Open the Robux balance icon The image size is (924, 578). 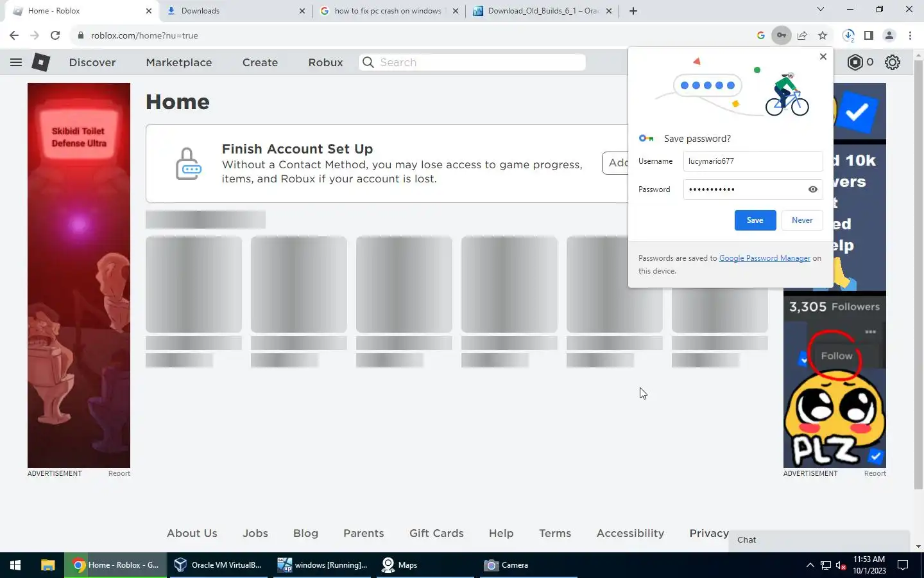click(x=855, y=62)
